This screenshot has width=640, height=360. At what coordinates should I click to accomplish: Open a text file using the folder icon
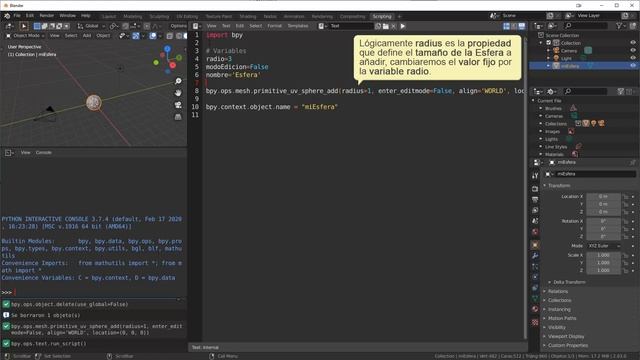click(x=386, y=26)
